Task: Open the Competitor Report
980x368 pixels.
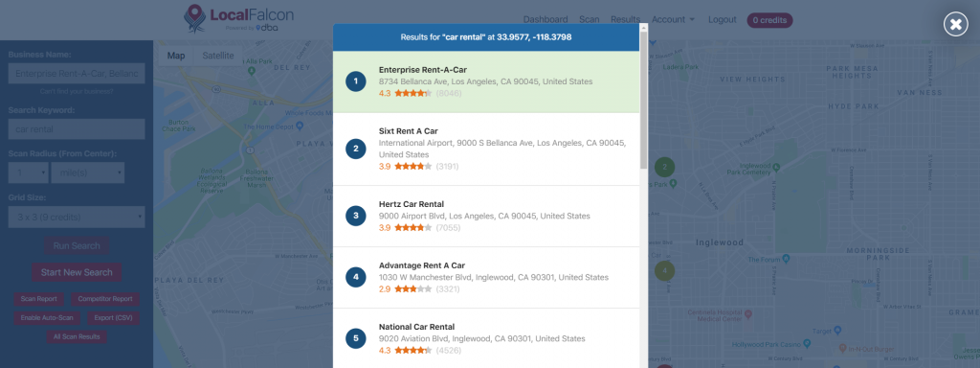Action: click(105, 299)
